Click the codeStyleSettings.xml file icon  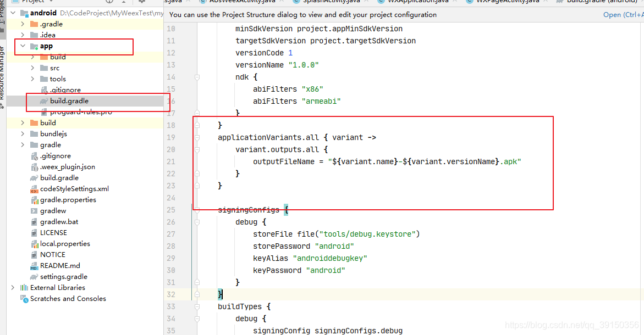(x=35, y=189)
